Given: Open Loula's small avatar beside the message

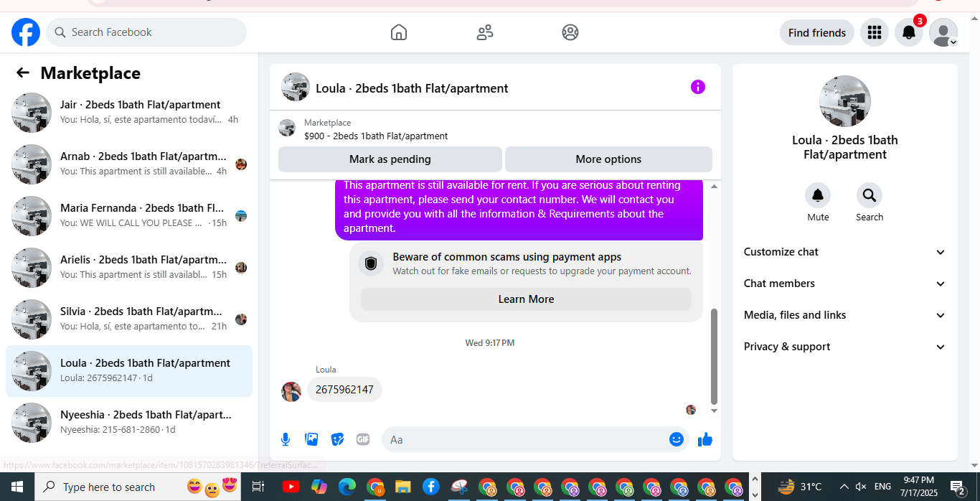Looking at the screenshot, I should [x=291, y=392].
